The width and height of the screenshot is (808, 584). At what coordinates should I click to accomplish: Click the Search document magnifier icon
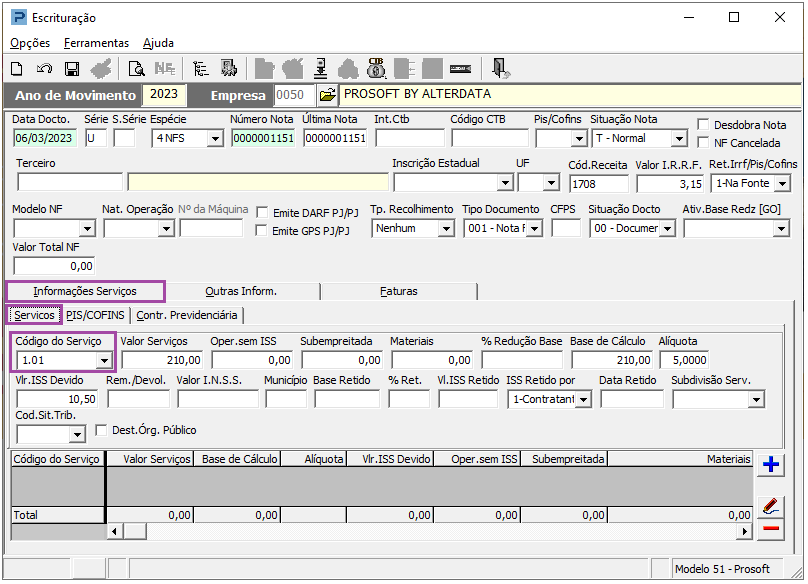136,69
